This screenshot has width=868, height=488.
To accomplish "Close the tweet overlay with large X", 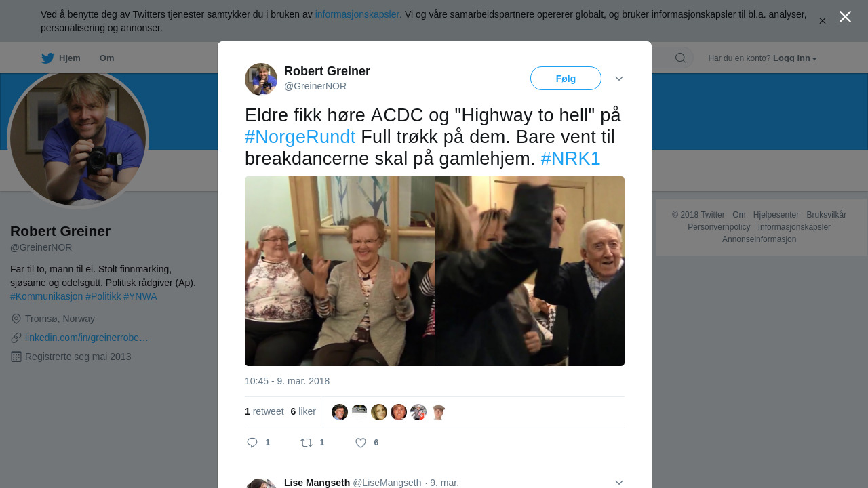I will pyautogui.click(x=845, y=17).
